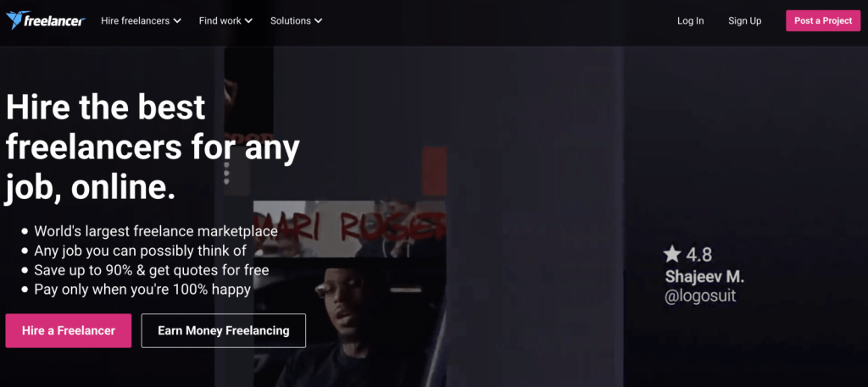The image size is (868, 387).
Task: Expand the chevron next to Hire freelancers
Action: pos(177,21)
